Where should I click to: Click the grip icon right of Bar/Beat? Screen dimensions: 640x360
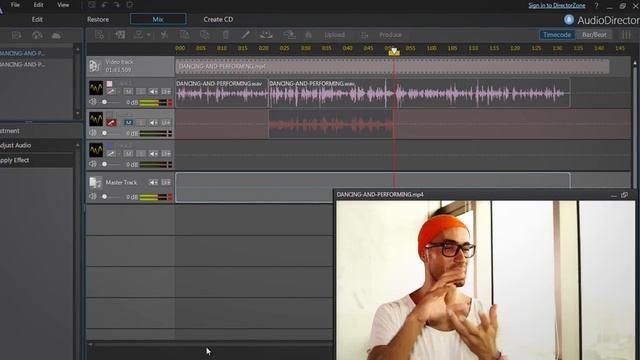[626, 35]
